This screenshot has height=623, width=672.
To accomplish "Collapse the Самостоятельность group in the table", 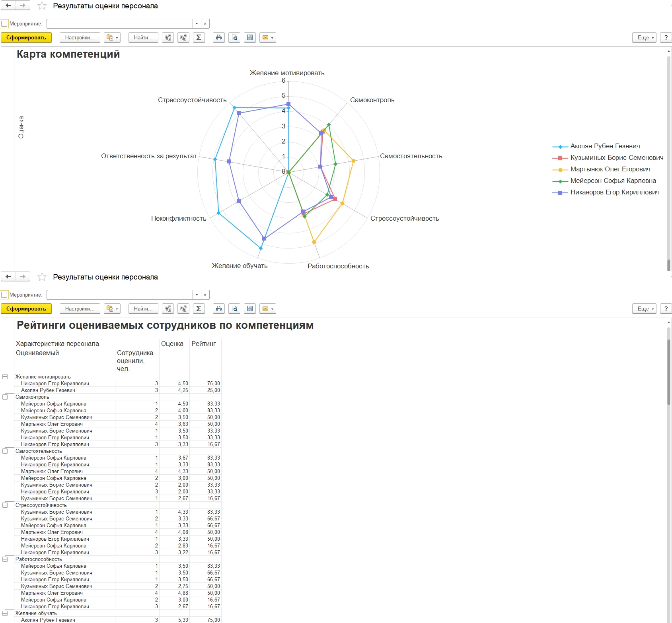I will point(5,451).
